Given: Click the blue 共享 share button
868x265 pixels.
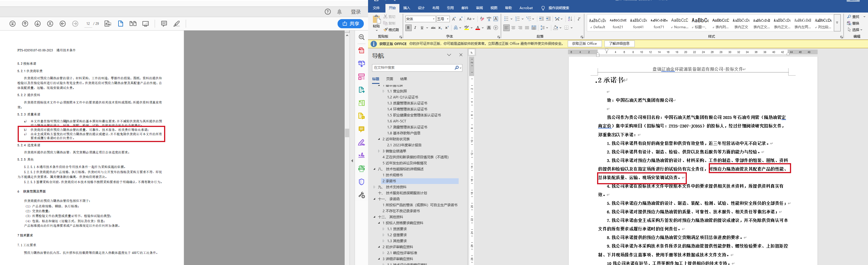Looking at the screenshot, I should (350, 24).
